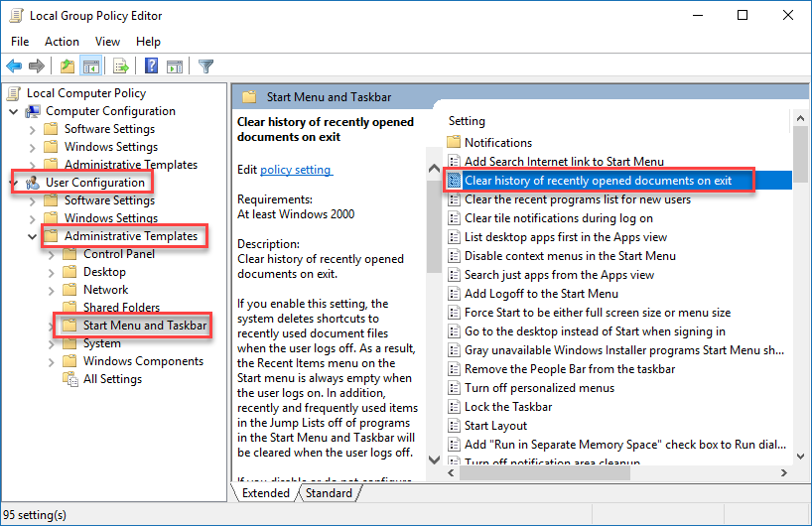Switch to the Standard tab
The image size is (812, 526).
coord(329,493)
